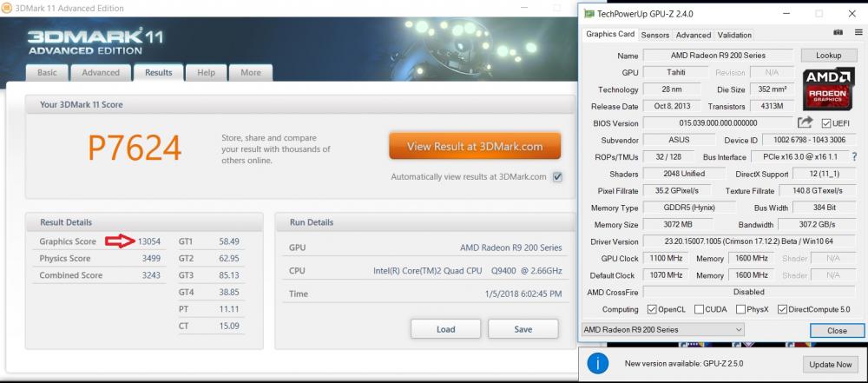Screen dimensions: 868x383
Task: Click the Combined Score value 3243
Action: (151, 275)
